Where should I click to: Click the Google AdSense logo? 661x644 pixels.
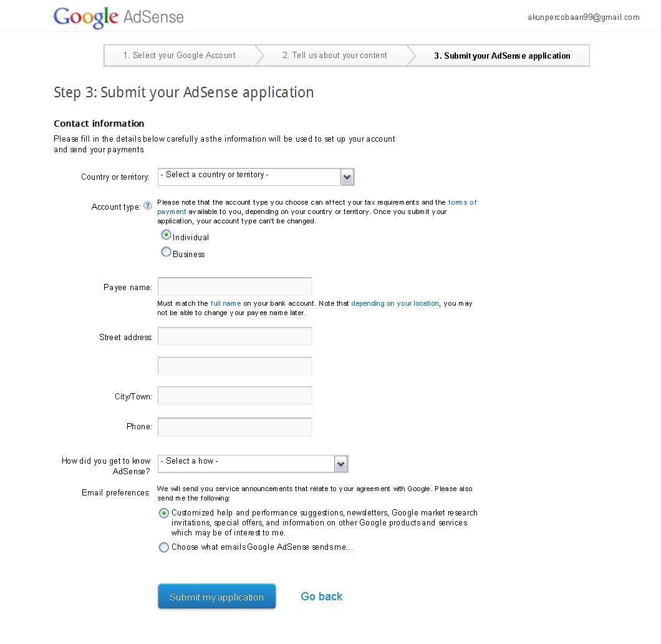[x=118, y=17]
